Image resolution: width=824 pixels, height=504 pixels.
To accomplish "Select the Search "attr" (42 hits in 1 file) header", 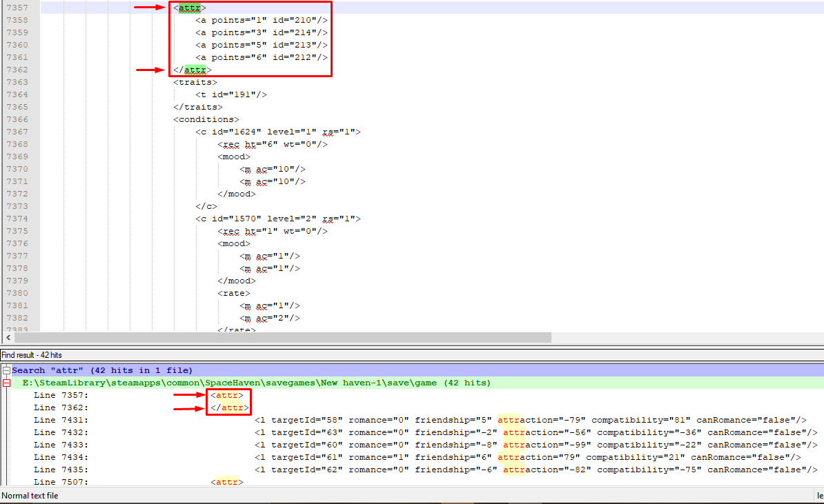I will (102, 371).
